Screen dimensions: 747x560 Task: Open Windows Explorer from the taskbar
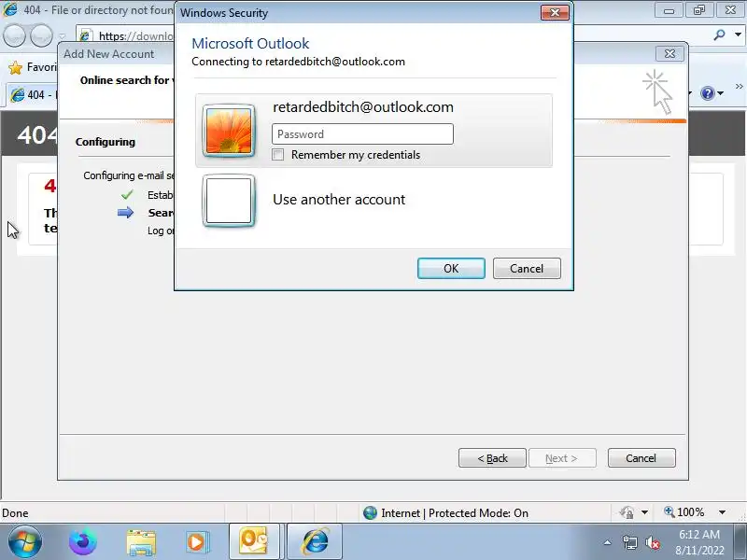coord(141,542)
